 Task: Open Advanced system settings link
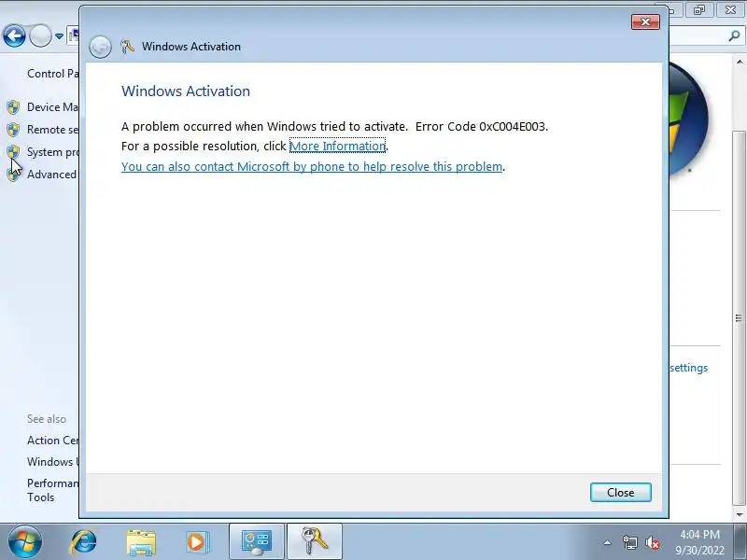click(x=52, y=175)
